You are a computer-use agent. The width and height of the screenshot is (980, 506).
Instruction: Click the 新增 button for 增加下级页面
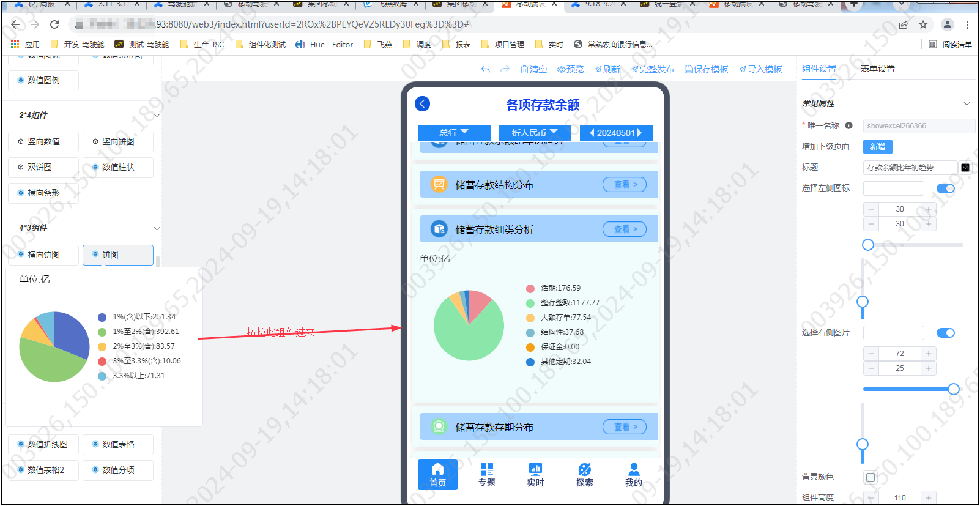878,147
